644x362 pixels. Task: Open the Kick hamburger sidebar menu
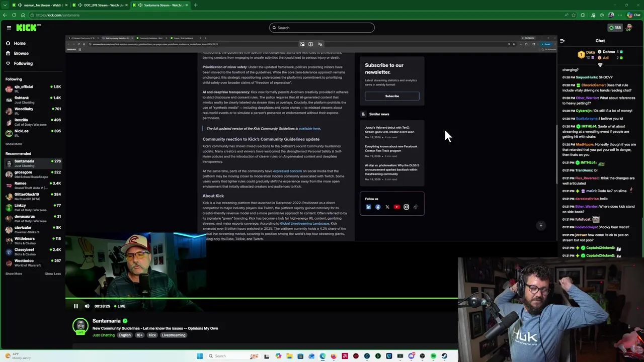(x=9, y=28)
